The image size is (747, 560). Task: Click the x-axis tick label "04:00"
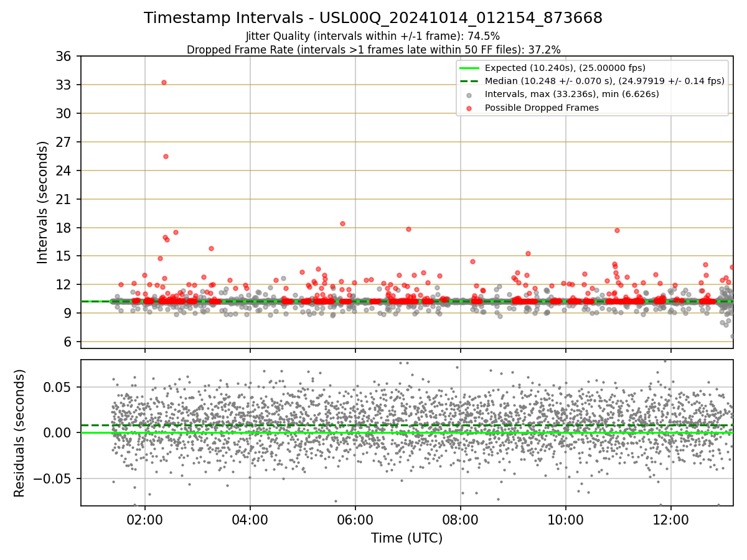point(250,520)
